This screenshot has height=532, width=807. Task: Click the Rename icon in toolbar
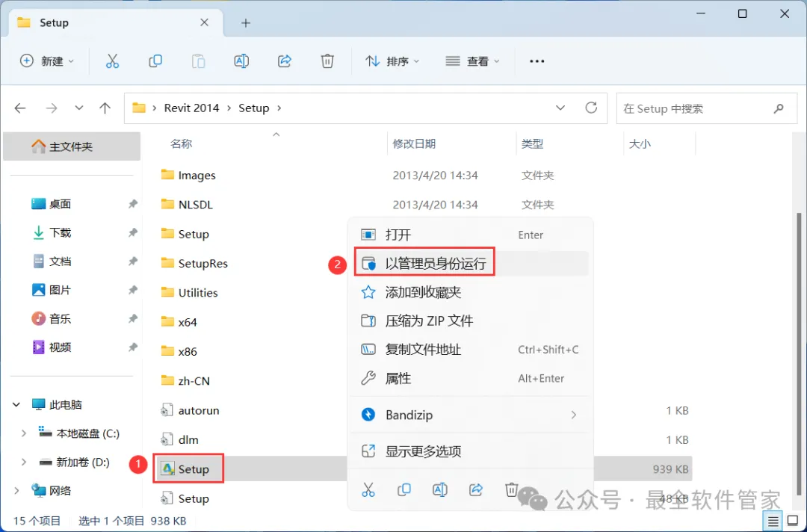click(241, 61)
